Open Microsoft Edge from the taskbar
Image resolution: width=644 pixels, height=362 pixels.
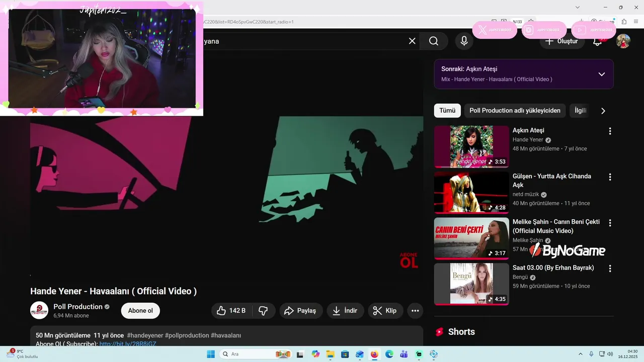coord(389,354)
